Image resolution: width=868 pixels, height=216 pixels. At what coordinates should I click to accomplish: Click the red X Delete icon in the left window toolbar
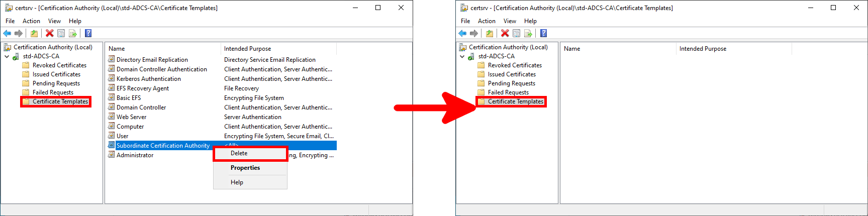click(49, 33)
